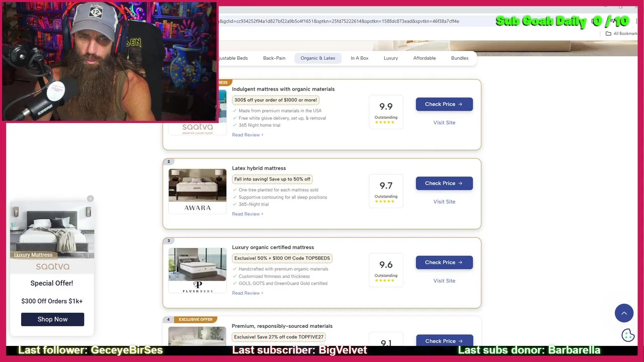Click '365 Night home trial' feature line
Viewport: 644px width, 362px height.
[259, 125]
